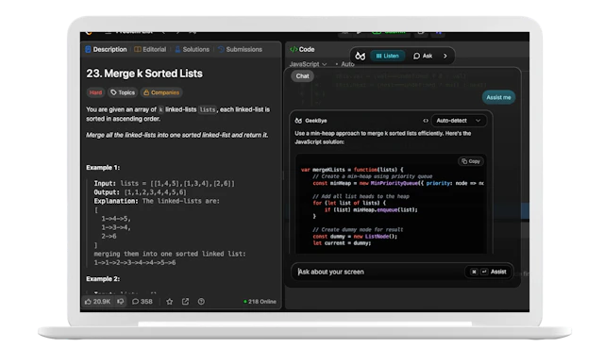604x364 pixels.
Task: Click the Example 2 heading
Action: pos(103,278)
